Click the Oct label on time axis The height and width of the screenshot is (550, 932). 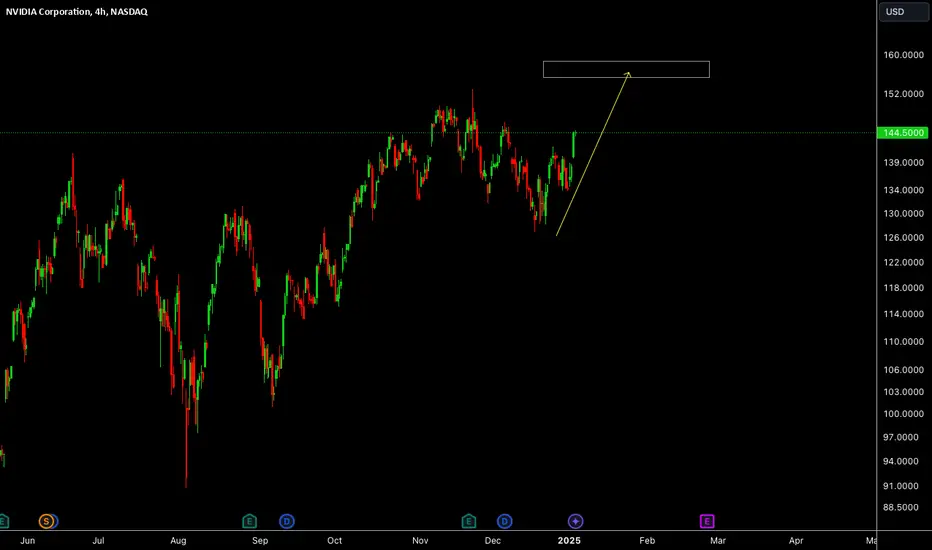point(335,540)
